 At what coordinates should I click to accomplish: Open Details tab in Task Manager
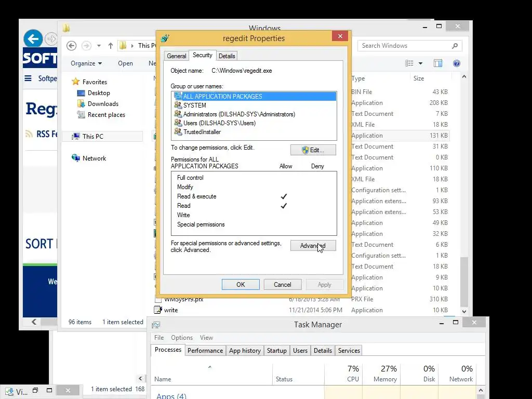(x=323, y=351)
